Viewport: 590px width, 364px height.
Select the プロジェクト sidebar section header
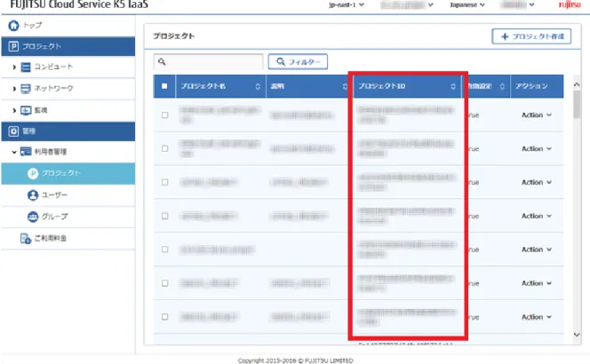point(68,47)
